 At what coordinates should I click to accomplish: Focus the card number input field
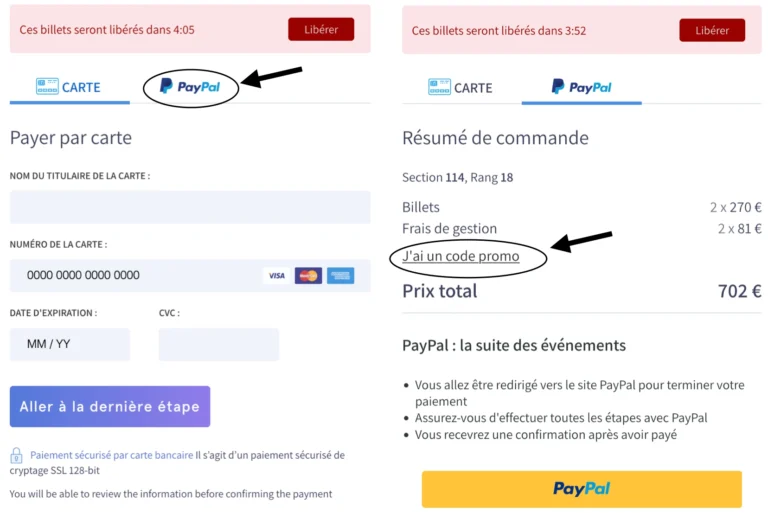[190, 275]
